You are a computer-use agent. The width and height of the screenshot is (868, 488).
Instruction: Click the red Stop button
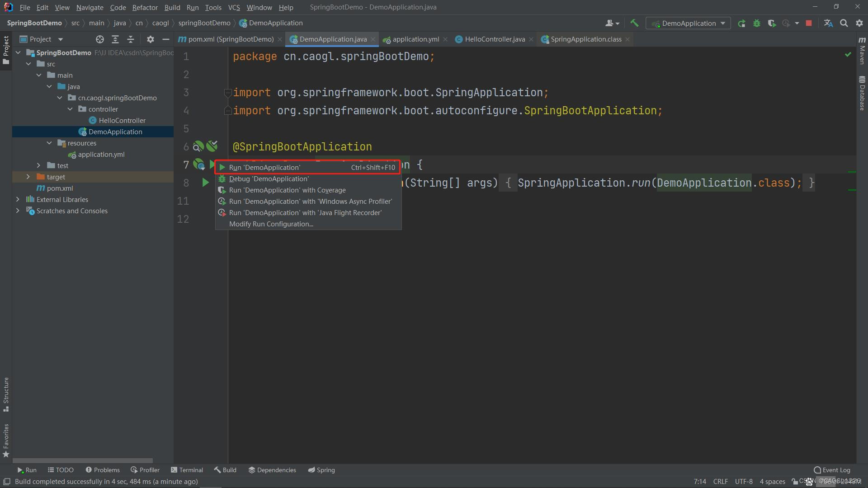pos(809,23)
